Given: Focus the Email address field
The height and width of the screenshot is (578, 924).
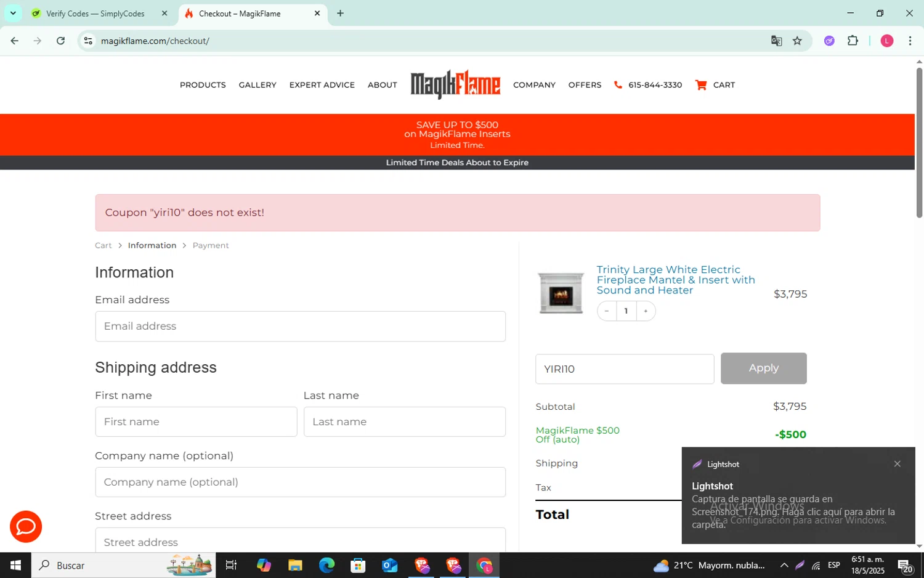Looking at the screenshot, I should tap(300, 326).
